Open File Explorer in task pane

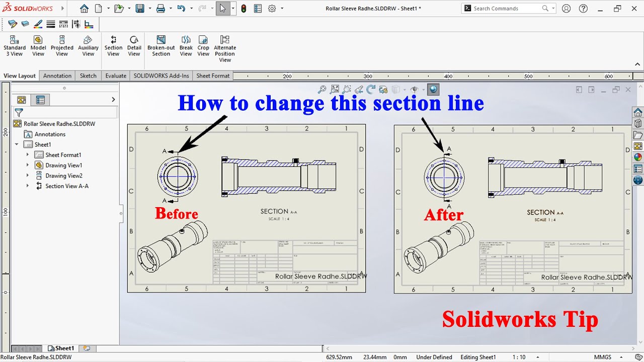(x=638, y=135)
